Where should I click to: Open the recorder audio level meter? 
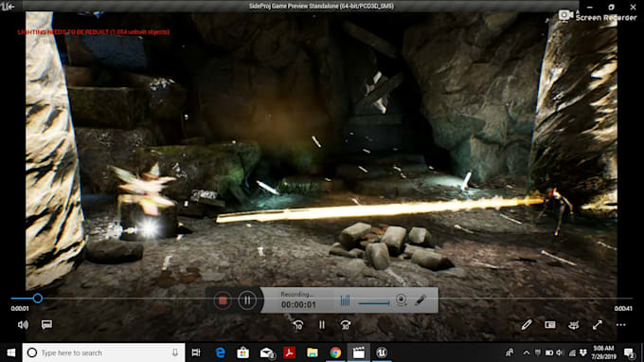(345, 300)
